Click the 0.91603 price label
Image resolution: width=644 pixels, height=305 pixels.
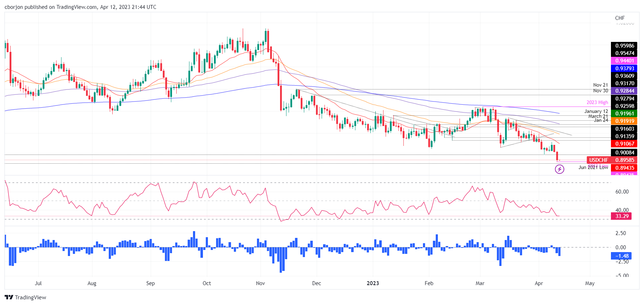pyautogui.click(x=624, y=129)
